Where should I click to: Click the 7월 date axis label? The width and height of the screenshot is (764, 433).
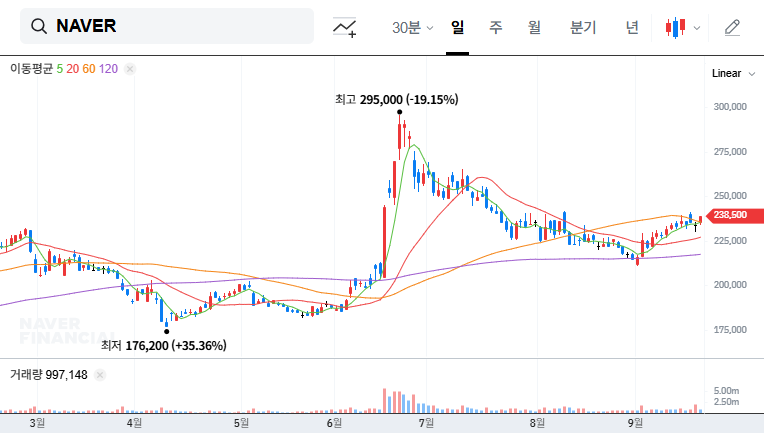point(426,423)
